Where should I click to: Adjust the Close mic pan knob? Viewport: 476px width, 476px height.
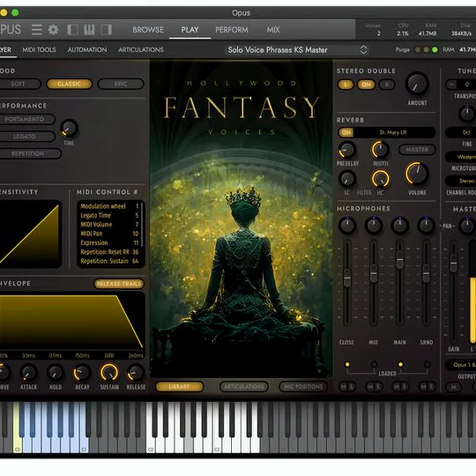[347, 225]
